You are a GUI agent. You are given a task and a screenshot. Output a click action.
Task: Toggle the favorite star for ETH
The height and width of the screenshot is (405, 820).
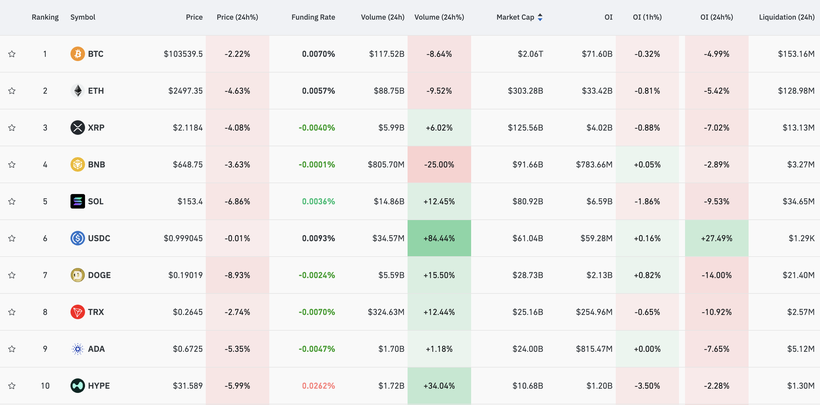(12, 91)
